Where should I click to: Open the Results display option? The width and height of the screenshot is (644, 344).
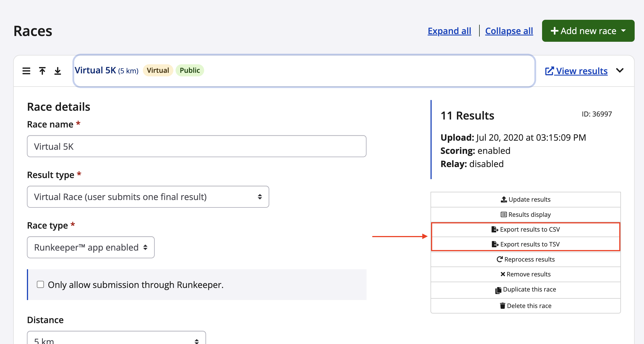[525, 215]
